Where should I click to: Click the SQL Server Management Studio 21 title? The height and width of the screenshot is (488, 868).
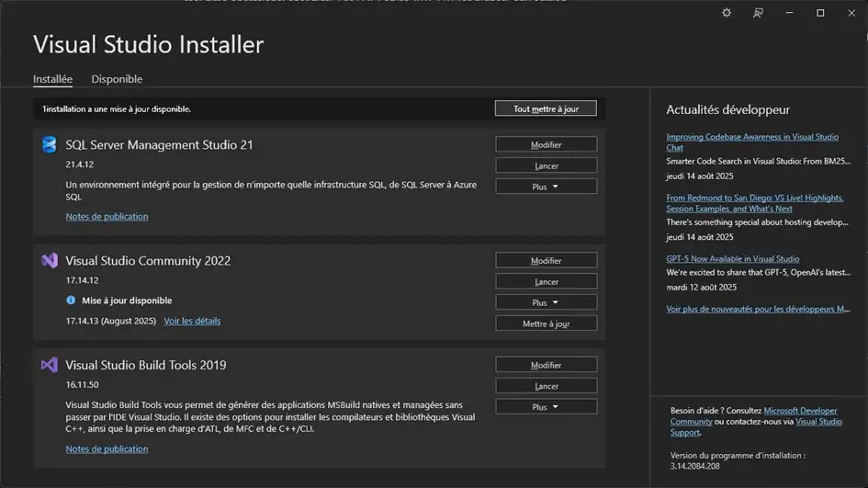159,144
